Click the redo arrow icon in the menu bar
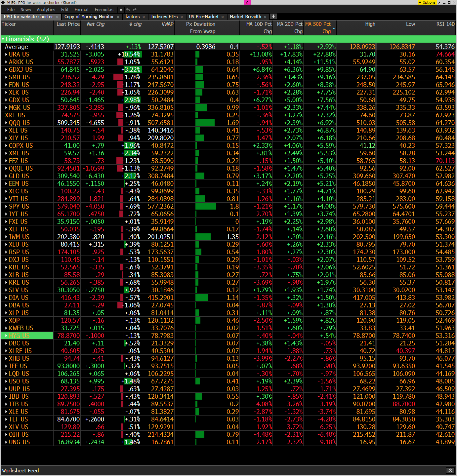 click(135, 10)
